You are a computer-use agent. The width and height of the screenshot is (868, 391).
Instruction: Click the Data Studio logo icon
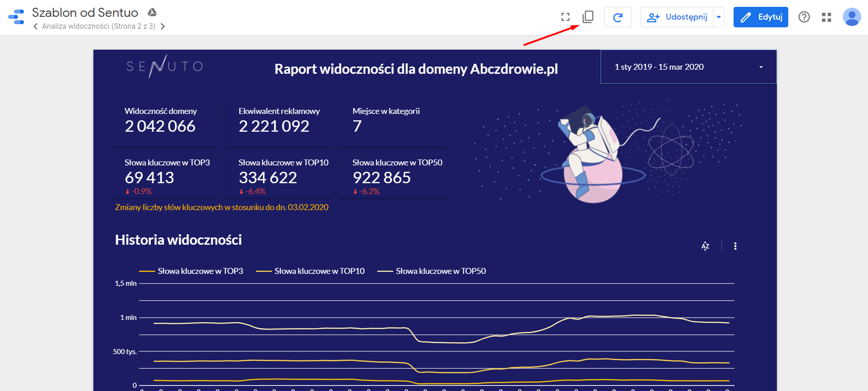click(16, 17)
